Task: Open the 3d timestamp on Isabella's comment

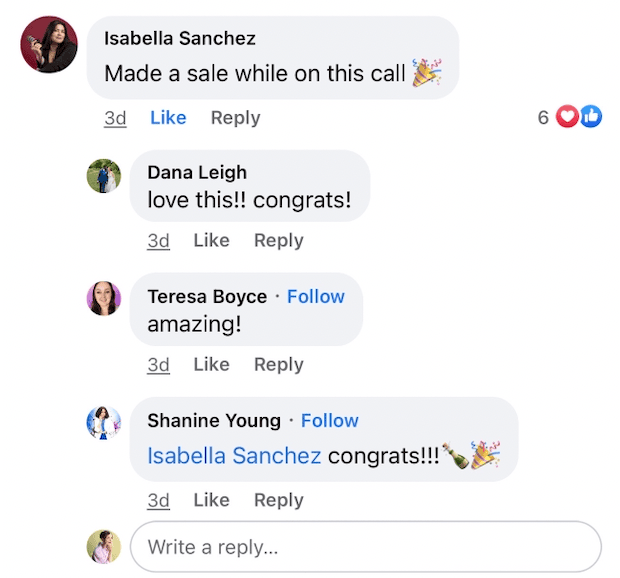Action: click(x=115, y=118)
